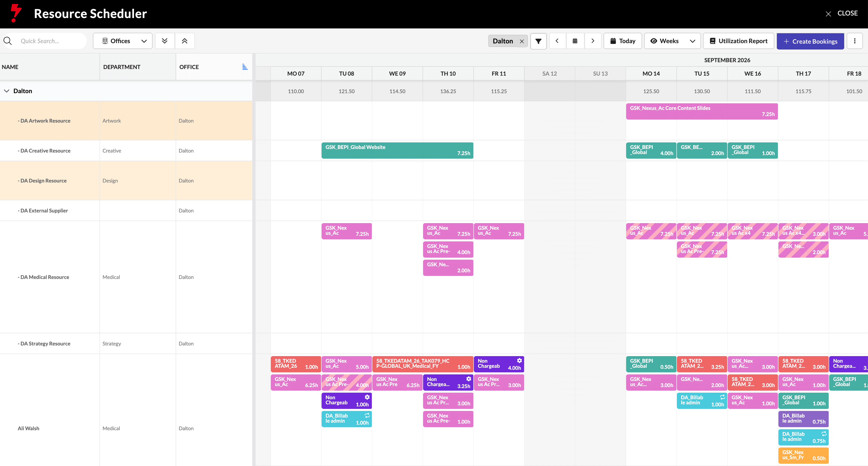This screenshot has height=466, width=868.
Task: Click the filter funnel icon
Action: [538, 41]
